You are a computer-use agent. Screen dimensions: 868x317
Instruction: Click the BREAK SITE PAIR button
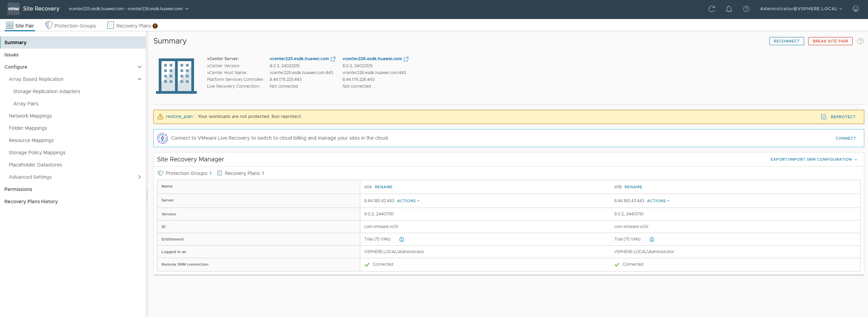tap(830, 41)
